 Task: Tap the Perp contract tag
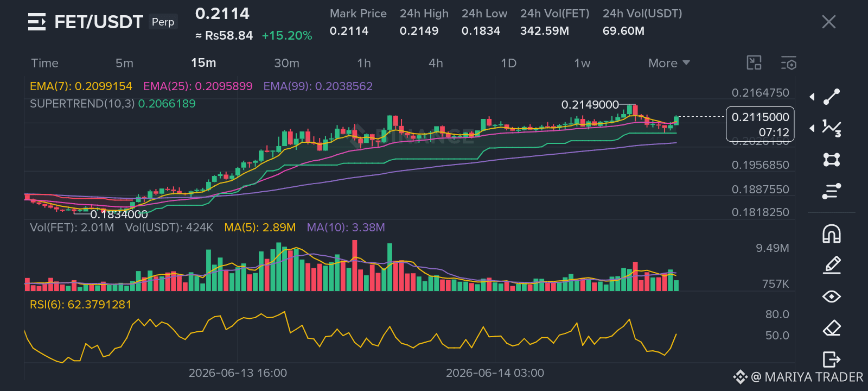point(163,22)
